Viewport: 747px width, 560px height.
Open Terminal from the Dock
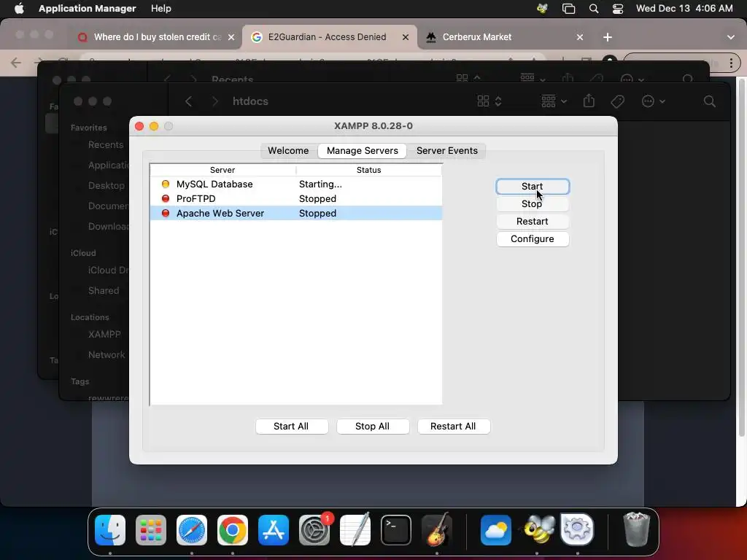coord(396,530)
